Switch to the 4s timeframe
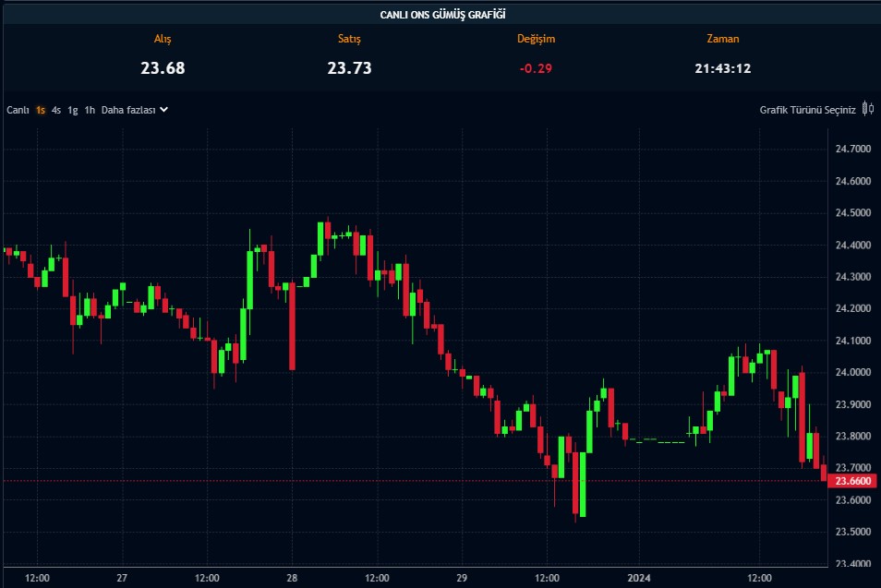881x588 pixels. pos(56,110)
